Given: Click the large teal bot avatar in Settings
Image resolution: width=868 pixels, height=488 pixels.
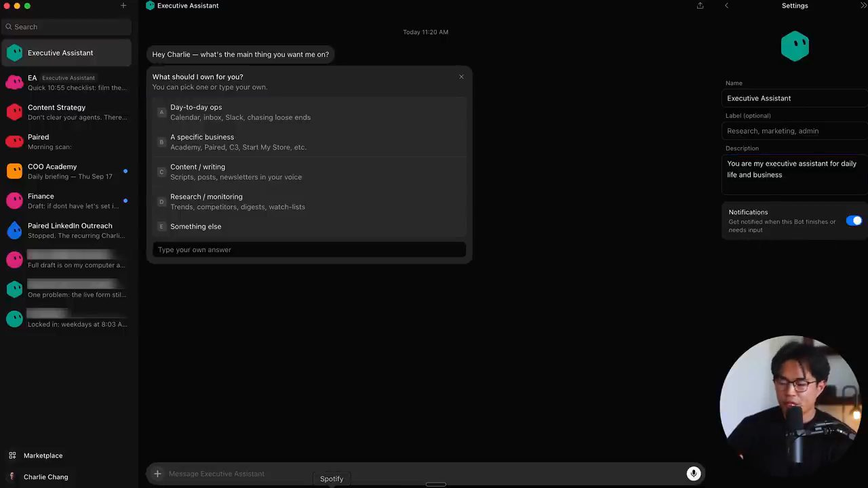Looking at the screenshot, I should coord(795,46).
